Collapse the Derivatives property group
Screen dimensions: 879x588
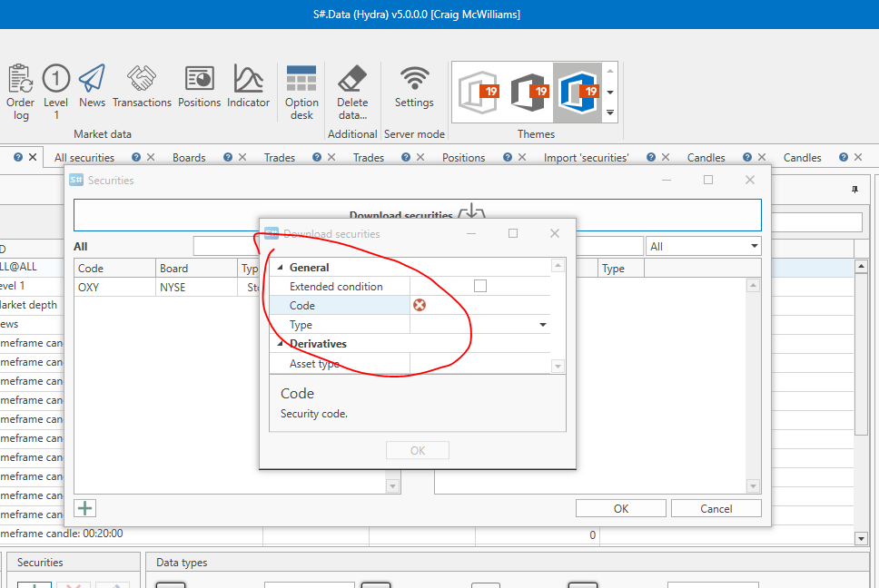point(280,344)
